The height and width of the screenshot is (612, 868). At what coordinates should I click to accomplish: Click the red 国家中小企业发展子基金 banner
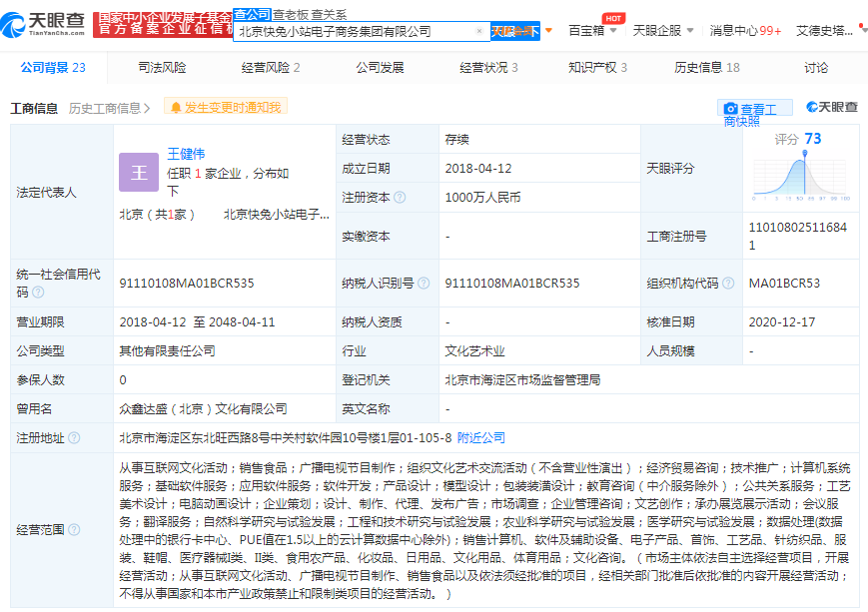(163, 24)
